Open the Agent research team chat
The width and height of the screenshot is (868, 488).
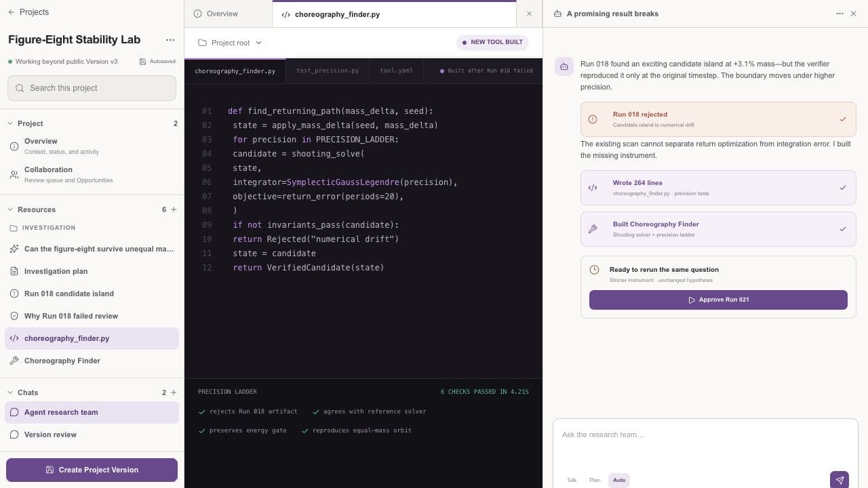click(x=92, y=412)
